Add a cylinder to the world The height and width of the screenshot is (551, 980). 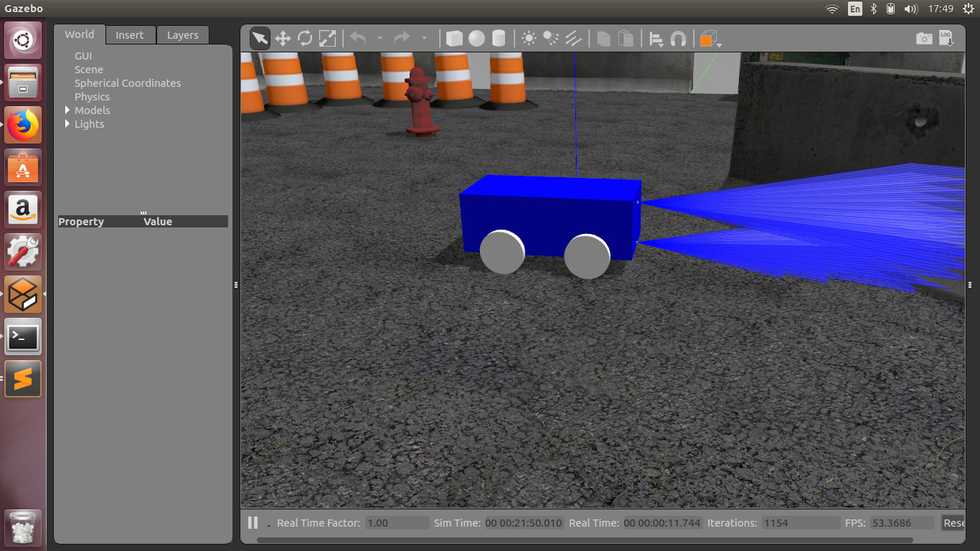(x=498, y=38)
